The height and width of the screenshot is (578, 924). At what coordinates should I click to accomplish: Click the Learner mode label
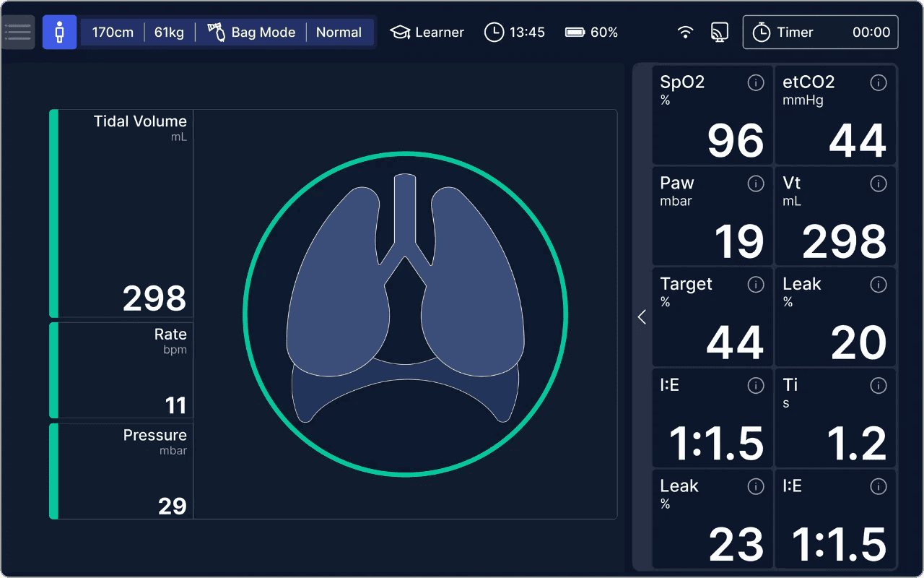coord(427,33)
